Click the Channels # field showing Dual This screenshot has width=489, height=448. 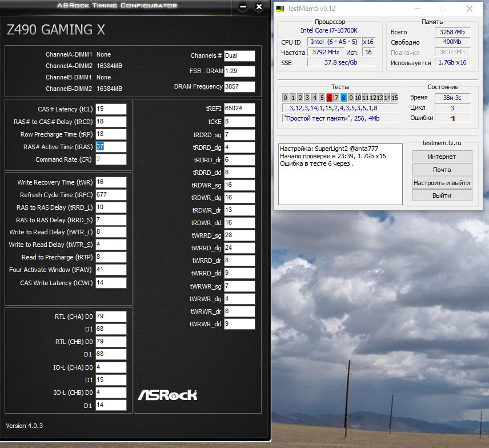pos(239,55)
